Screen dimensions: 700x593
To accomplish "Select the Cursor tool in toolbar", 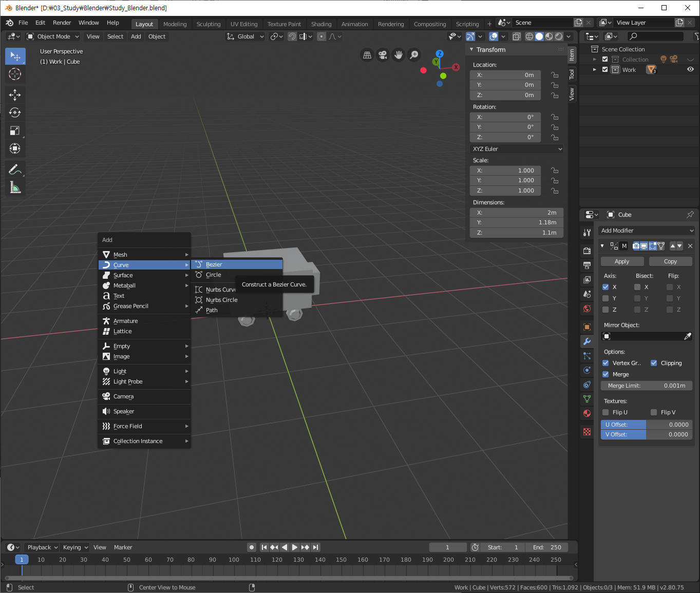I will pos(15,74).
